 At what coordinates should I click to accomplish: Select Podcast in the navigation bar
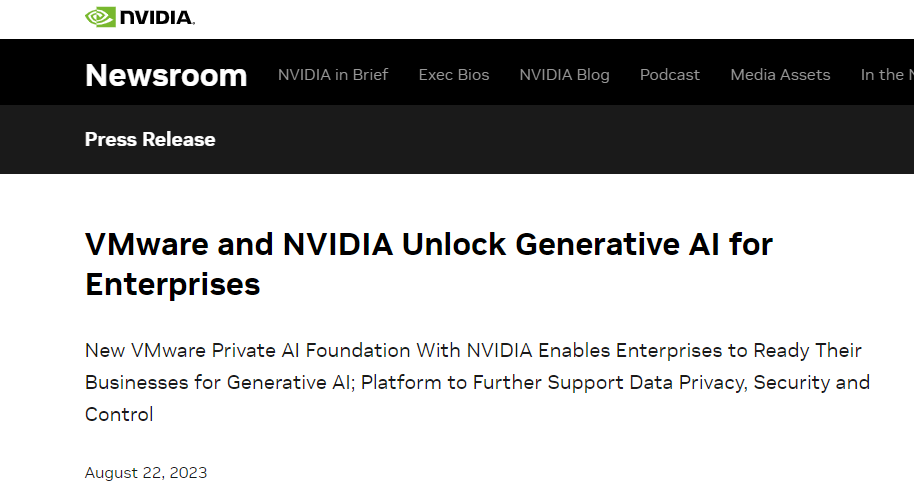coord(670,75)
